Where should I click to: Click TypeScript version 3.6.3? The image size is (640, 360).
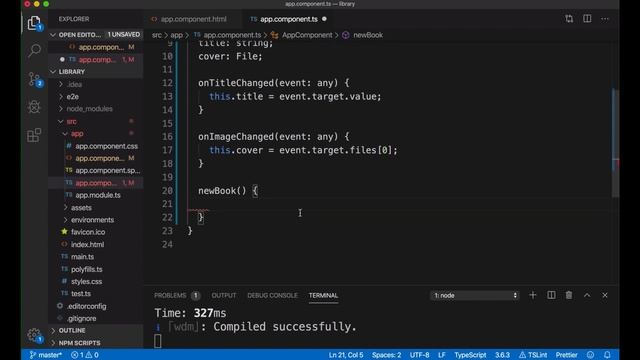tap(502, 355)
